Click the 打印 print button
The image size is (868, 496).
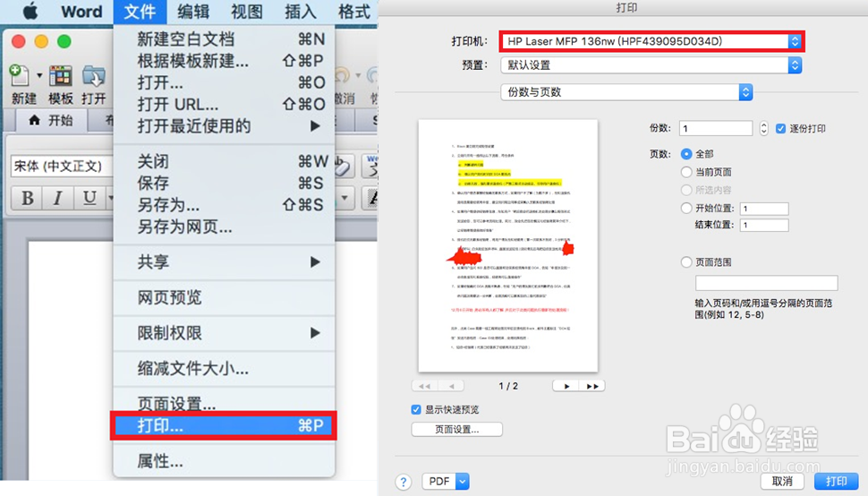coord(837,482)
